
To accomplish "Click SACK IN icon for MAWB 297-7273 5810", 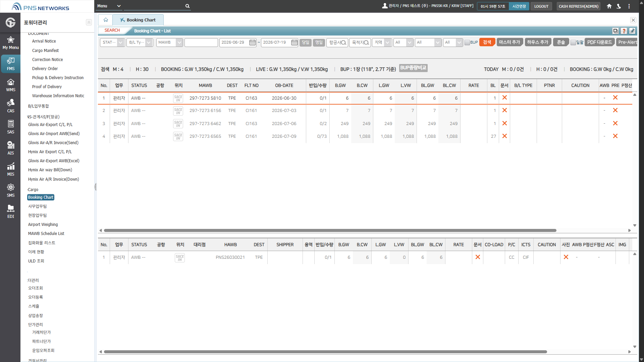I will [178, 98].
